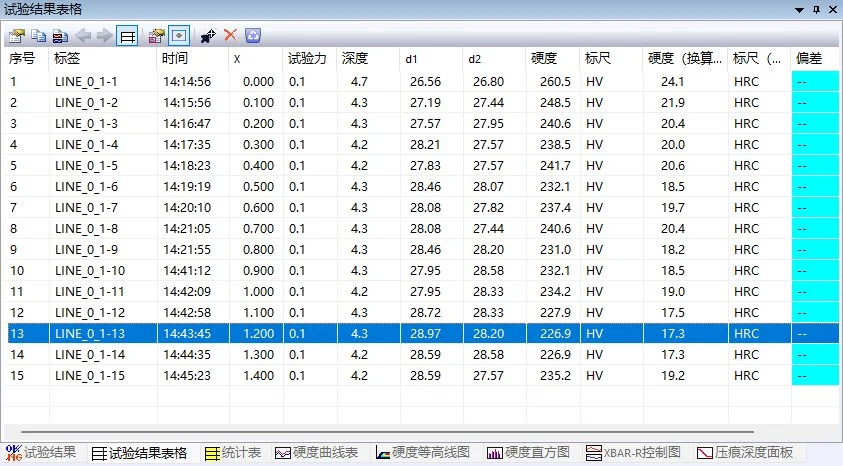Image resolution: width=843 pixels, height=466 pixels.
Task: Click the X column header
Action: (x=256, y=59)
